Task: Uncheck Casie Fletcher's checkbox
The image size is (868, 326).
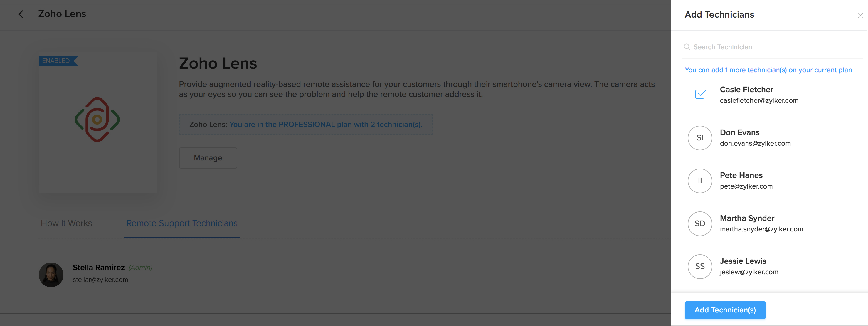Action: (x=700, y=94)
